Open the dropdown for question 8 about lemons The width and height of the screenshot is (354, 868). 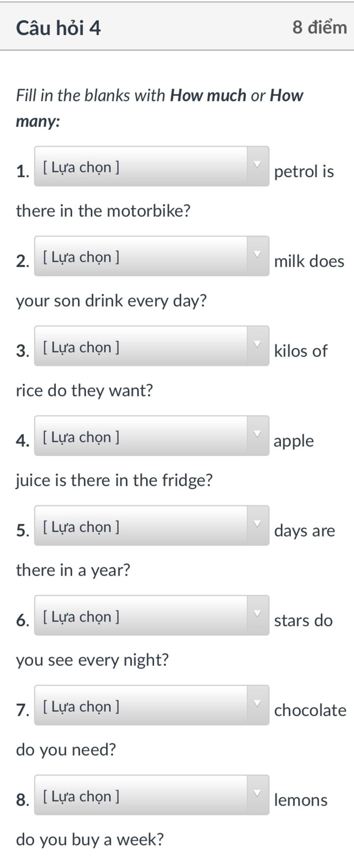click(x=152, y=795)
